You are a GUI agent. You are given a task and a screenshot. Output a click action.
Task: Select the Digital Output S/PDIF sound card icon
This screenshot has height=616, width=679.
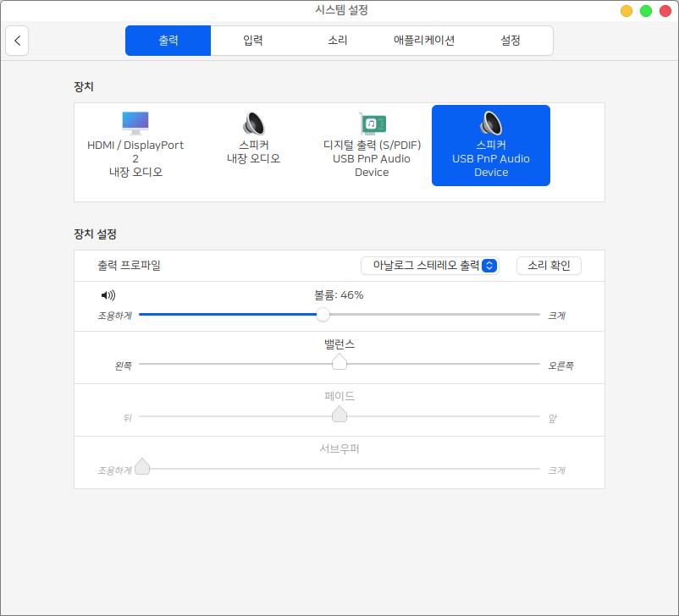click(x=372, y=124)
